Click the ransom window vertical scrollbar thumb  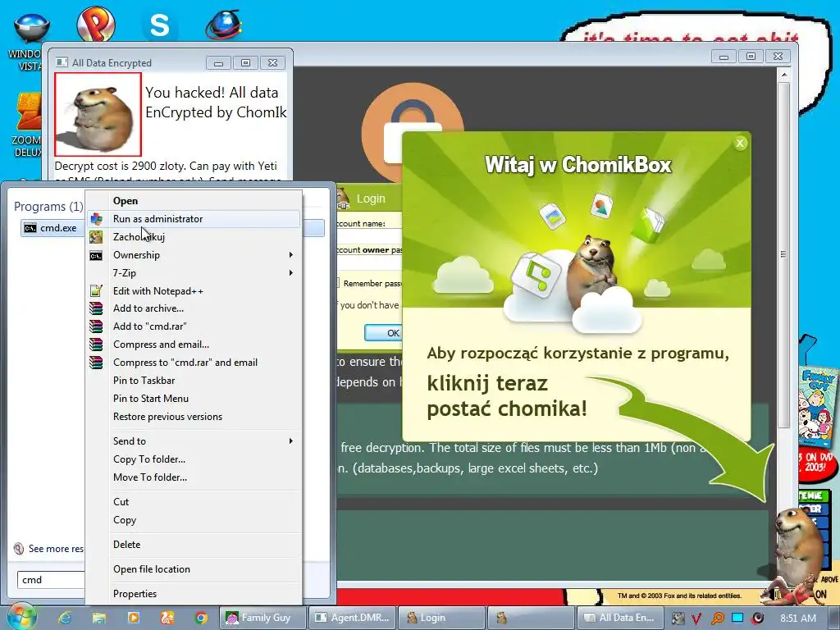[783, 254]
